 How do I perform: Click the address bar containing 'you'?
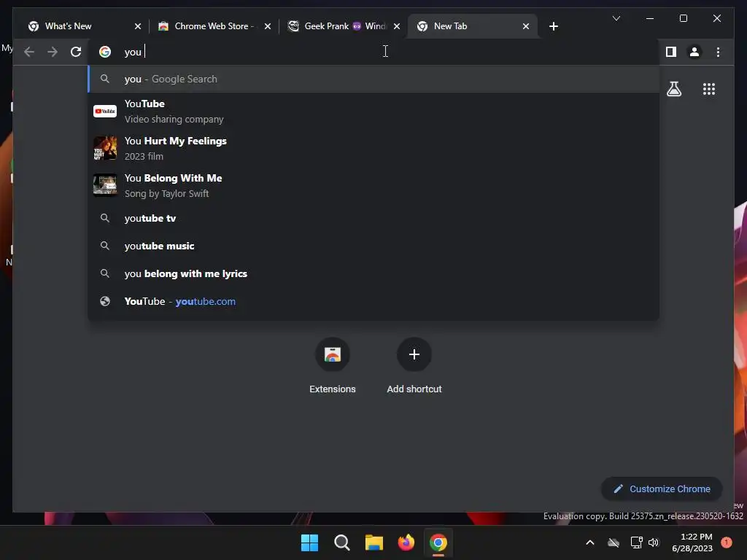373,52
